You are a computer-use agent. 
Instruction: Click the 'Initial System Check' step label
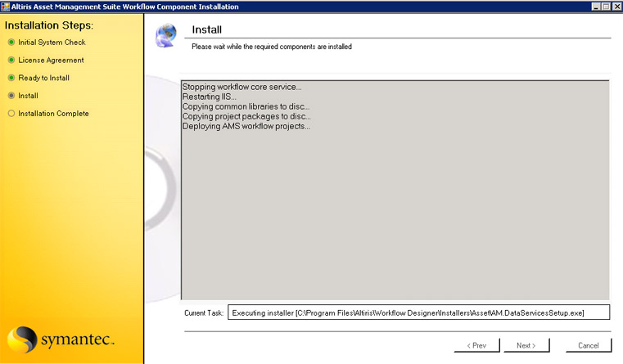pyautogui.click(x=52, y=42)
